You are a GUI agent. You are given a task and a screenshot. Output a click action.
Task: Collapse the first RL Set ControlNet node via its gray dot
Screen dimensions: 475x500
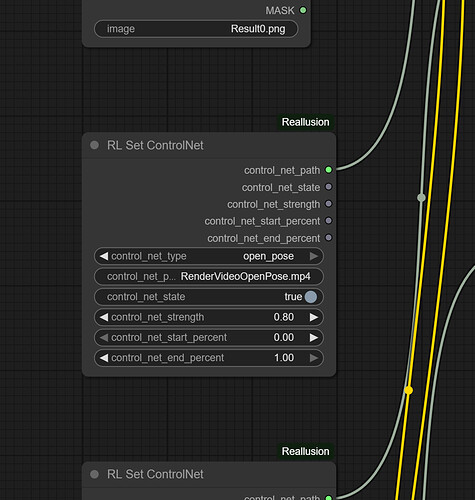coord(95,145)
